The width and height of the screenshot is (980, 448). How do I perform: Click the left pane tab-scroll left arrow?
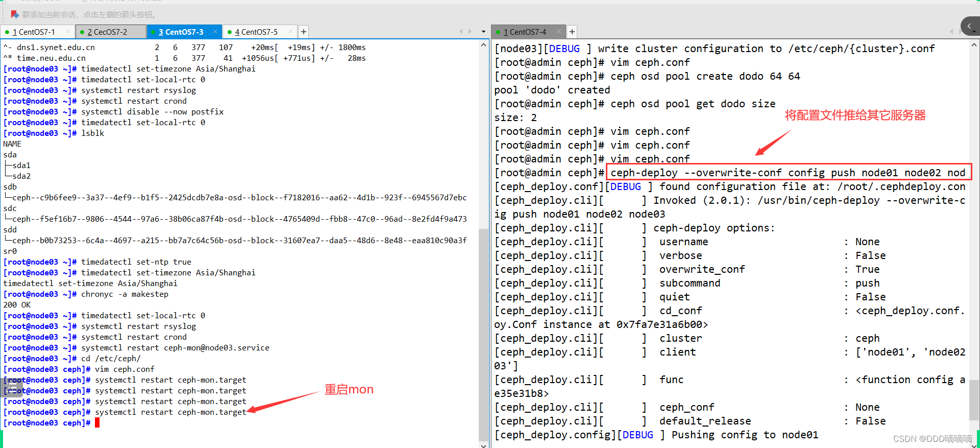pyautogui.click(x=461, y=32)
